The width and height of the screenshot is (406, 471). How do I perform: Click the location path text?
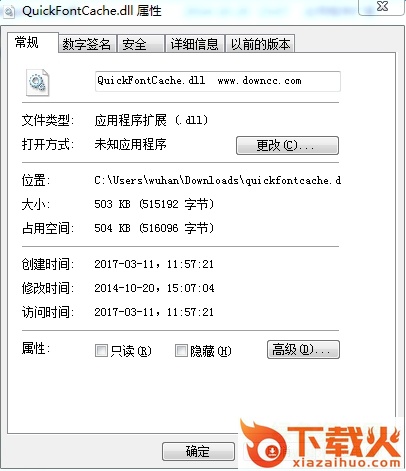click(218, 180)
